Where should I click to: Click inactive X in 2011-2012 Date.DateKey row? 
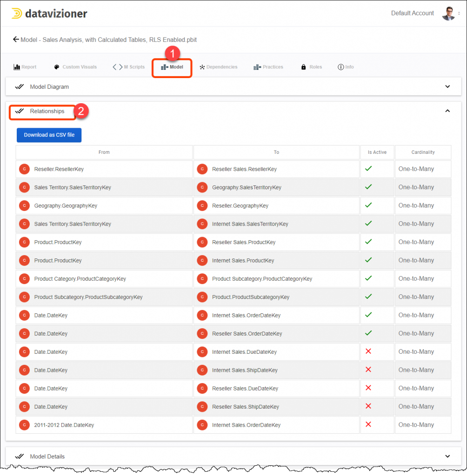(x=368, y=424)
